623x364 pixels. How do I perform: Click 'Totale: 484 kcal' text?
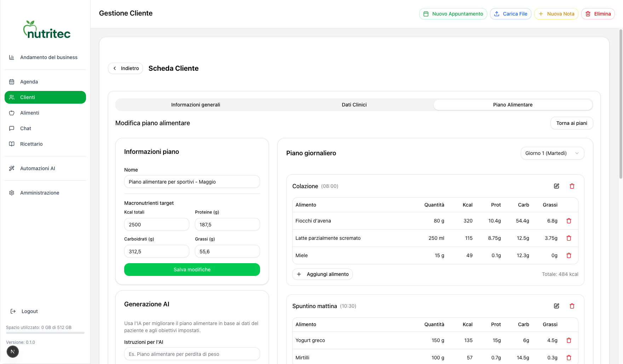pos(560,274)
